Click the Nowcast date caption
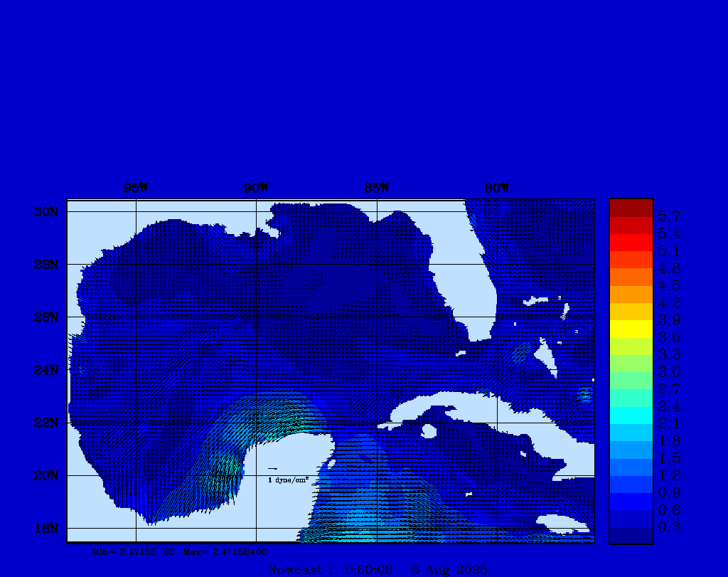Screen dimensions: 728x577 tap(378, 570)
